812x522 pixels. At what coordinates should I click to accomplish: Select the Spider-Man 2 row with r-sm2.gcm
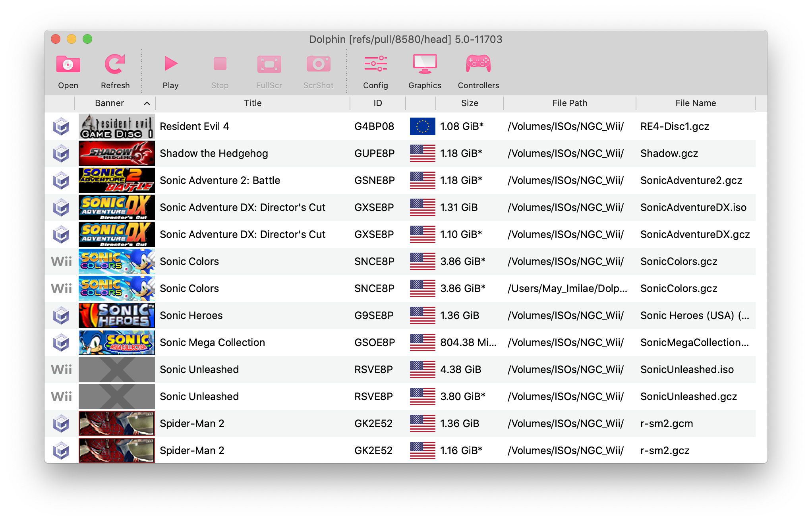click(278, 423)
